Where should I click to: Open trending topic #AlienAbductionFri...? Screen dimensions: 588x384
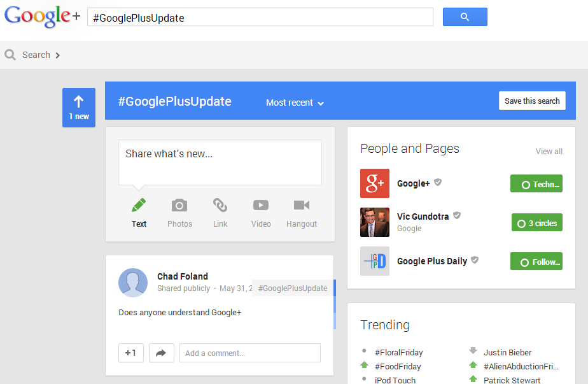coord(521,366)
